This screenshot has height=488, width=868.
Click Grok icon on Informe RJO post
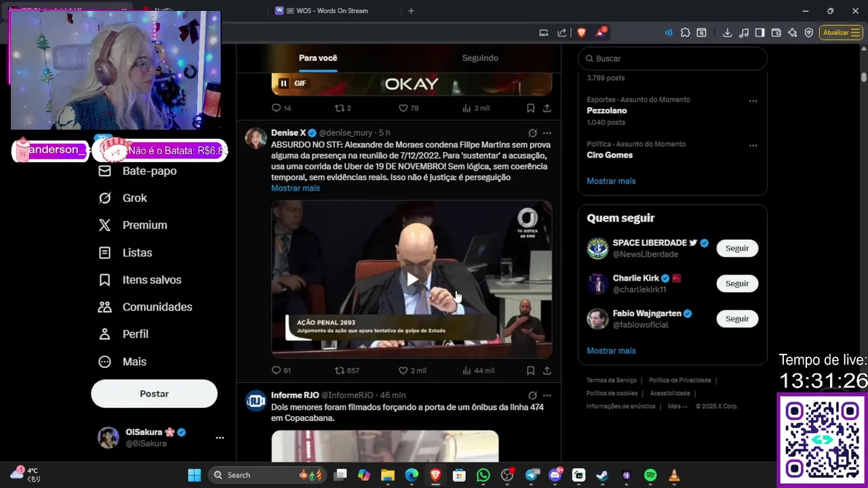(532, 395)
